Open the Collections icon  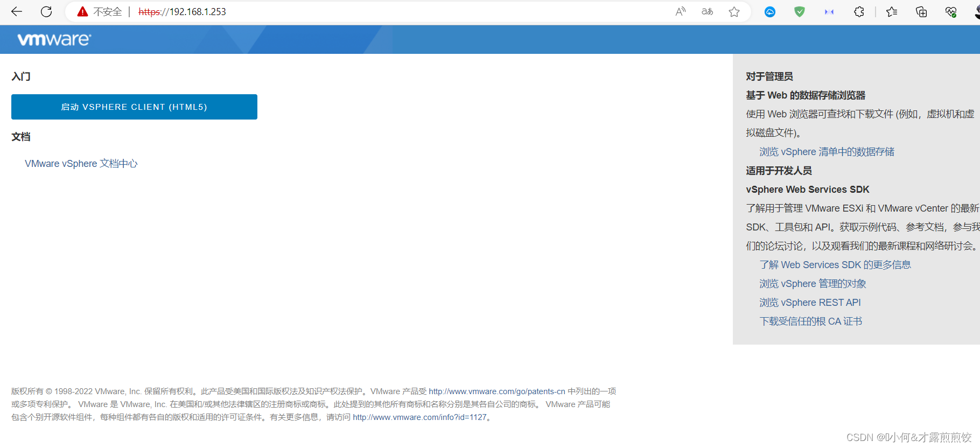921,12
